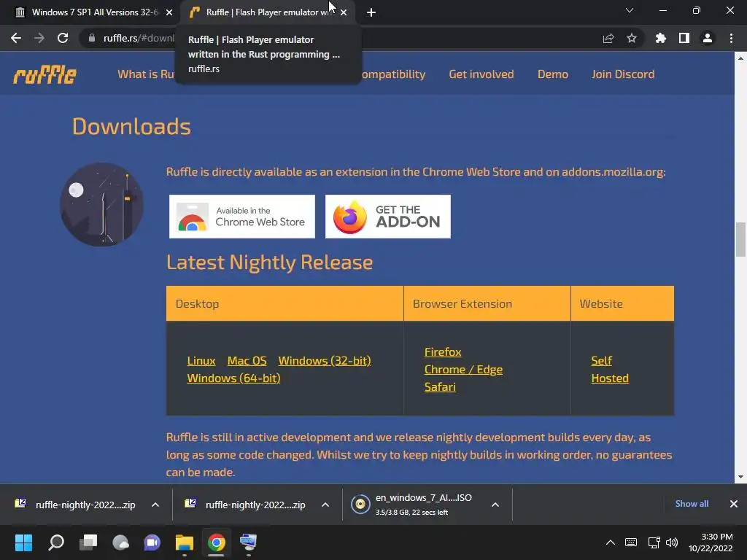The height and width of the screenshot is (560, 747).
Task: Click the Ruffle logo
Action: [x=44, y=74]
